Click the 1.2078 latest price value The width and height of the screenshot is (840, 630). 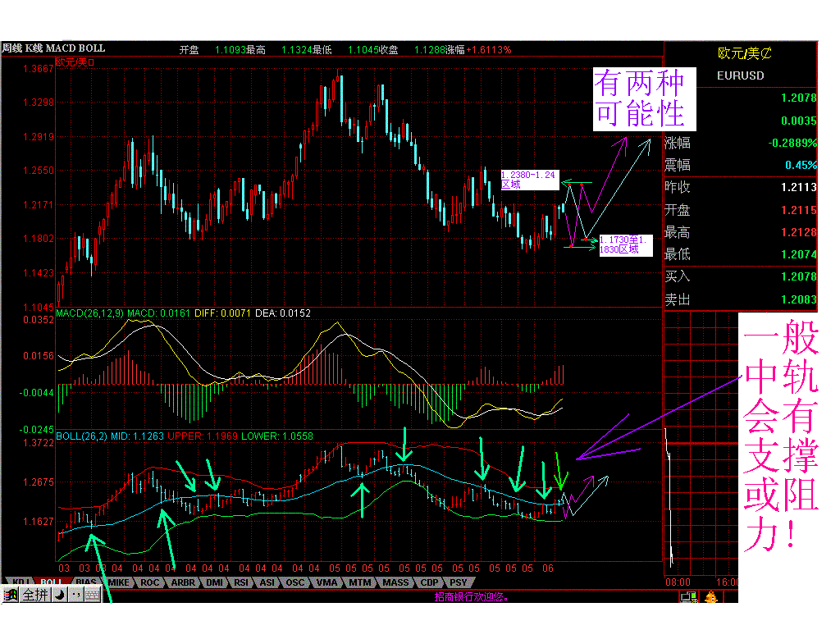point(798,98)
